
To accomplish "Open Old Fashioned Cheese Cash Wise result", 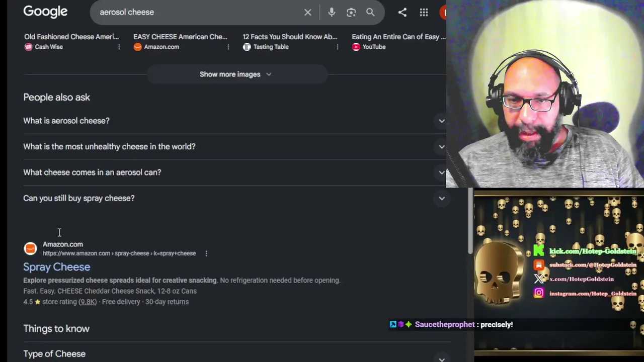I will 71,37.
